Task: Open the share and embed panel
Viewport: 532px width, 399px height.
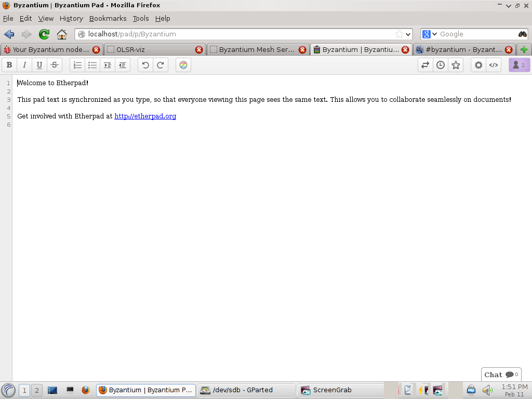Action: tap(494, 65)
